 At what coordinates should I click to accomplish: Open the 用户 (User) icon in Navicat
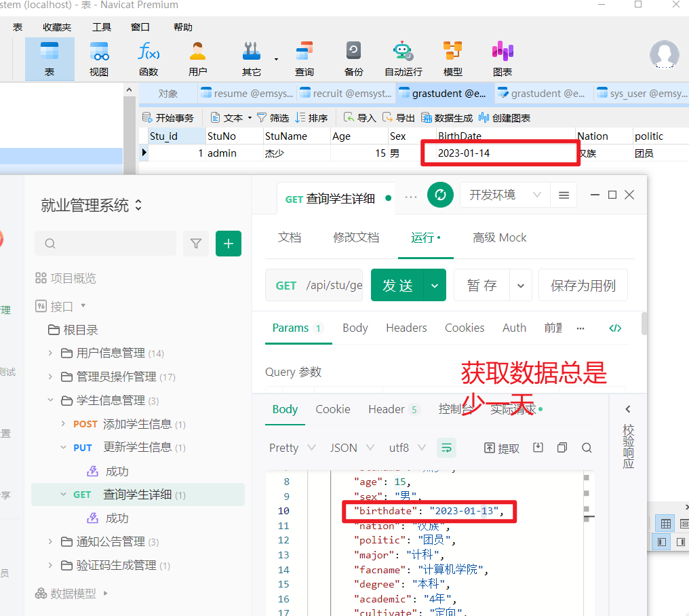[x=198, y=59]
